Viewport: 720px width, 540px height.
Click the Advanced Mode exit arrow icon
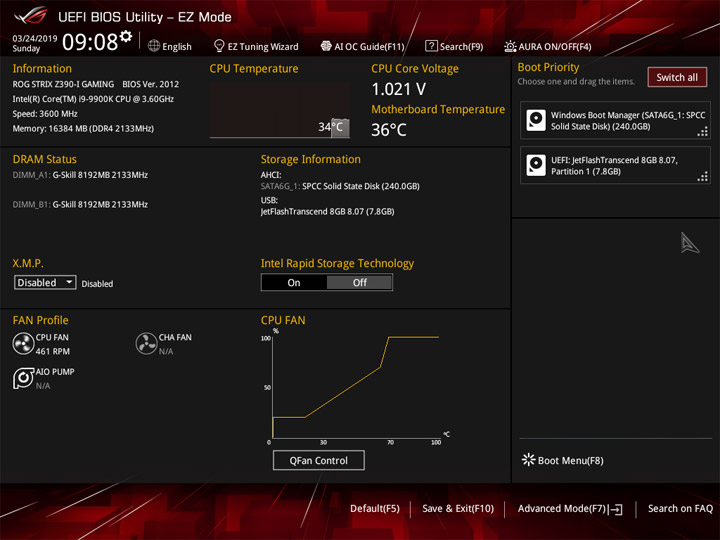(x=616, y=509)
